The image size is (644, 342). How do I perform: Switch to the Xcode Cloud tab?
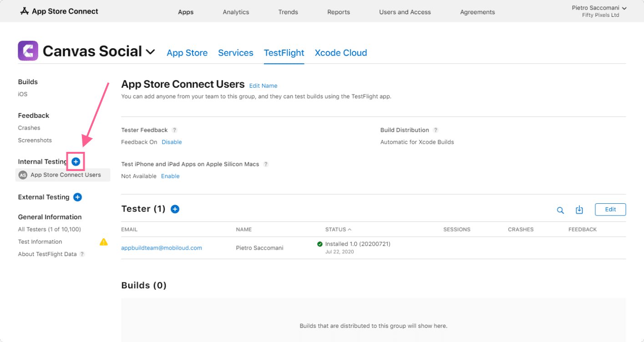[341, 53]
